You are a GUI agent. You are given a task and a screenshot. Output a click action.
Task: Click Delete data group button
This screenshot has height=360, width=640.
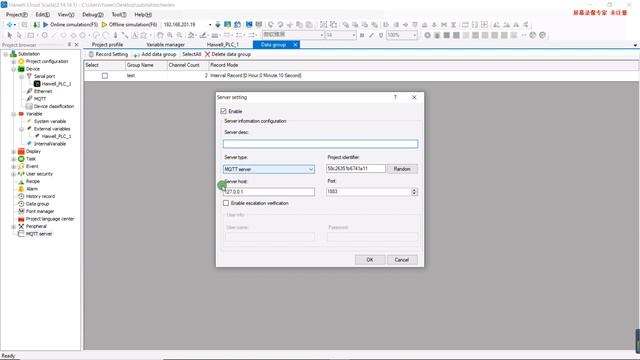pyautogui.click(x=228, y=54)
